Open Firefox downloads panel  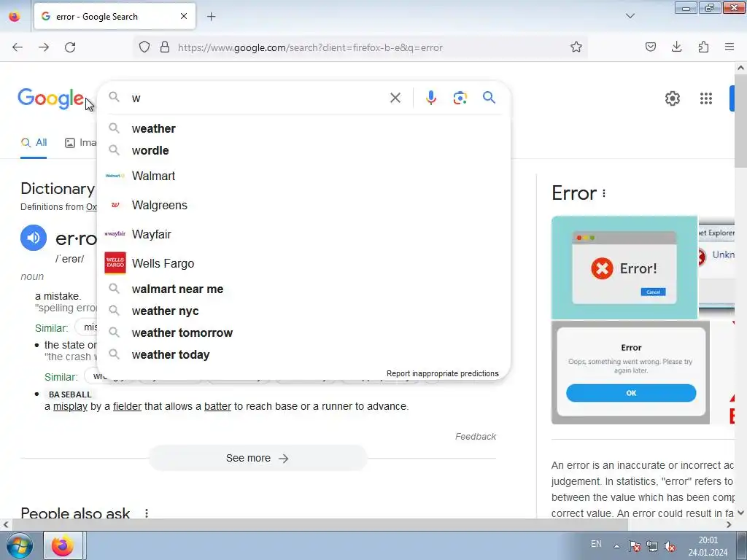(676, 47)
